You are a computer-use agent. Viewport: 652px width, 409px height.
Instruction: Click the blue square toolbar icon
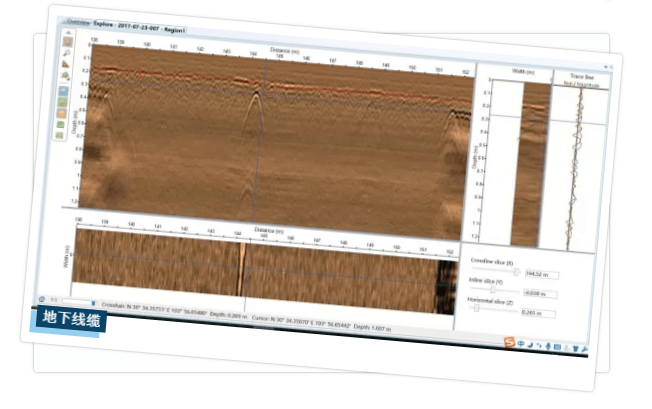pyautogui.click(x=63, y=89)
